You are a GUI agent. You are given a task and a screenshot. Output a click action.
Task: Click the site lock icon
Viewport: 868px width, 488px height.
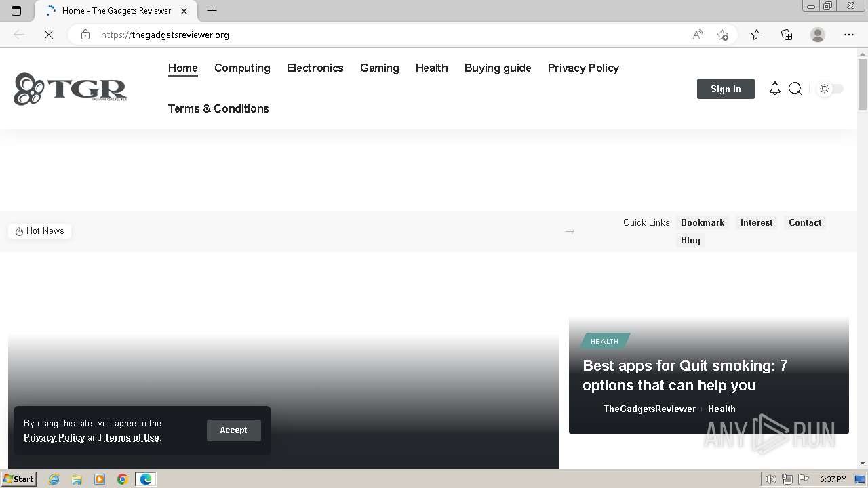click(x=85, y=35)
